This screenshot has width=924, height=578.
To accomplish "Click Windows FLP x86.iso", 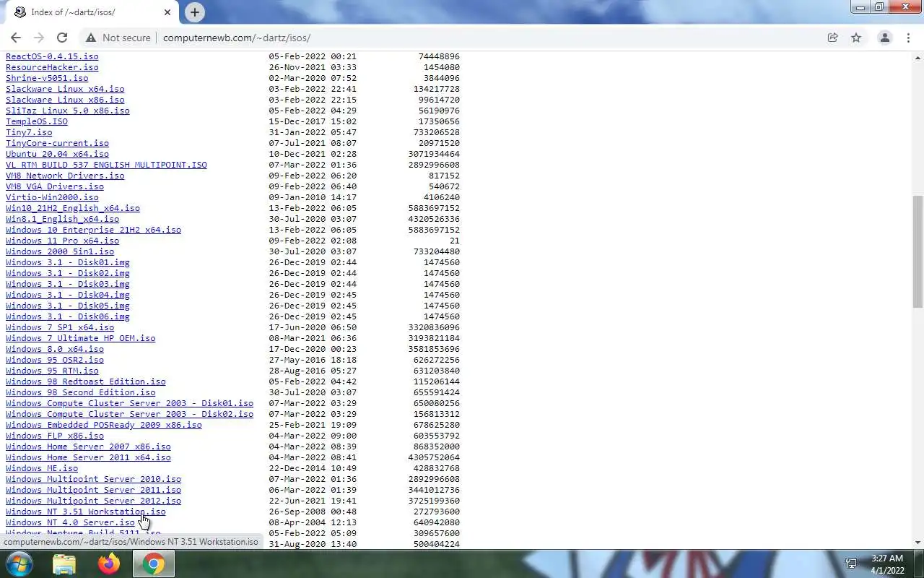I will 55,436.
